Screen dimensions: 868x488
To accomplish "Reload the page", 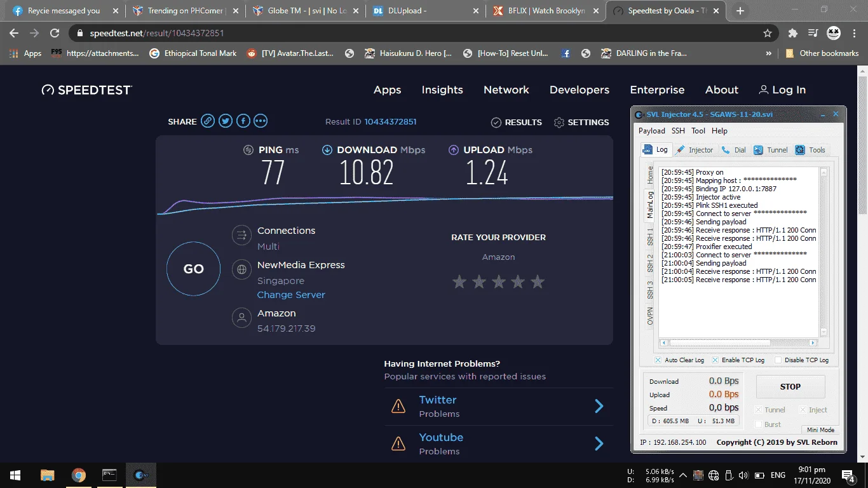I will point(55,33).
